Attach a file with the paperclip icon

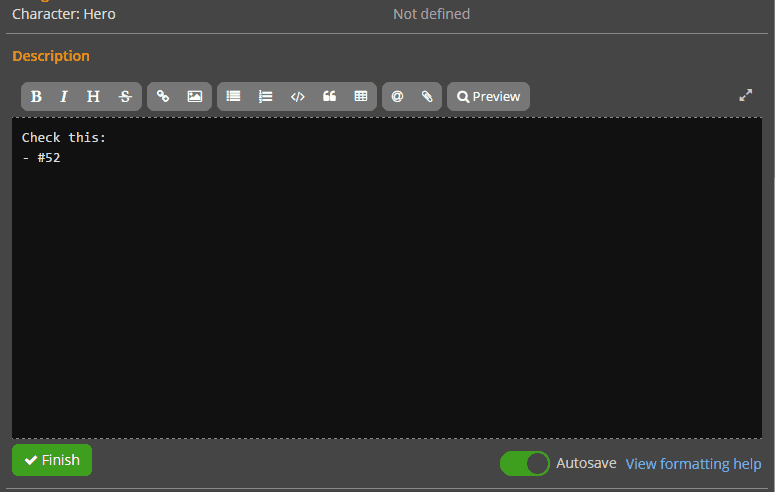(x=427, y=96)
